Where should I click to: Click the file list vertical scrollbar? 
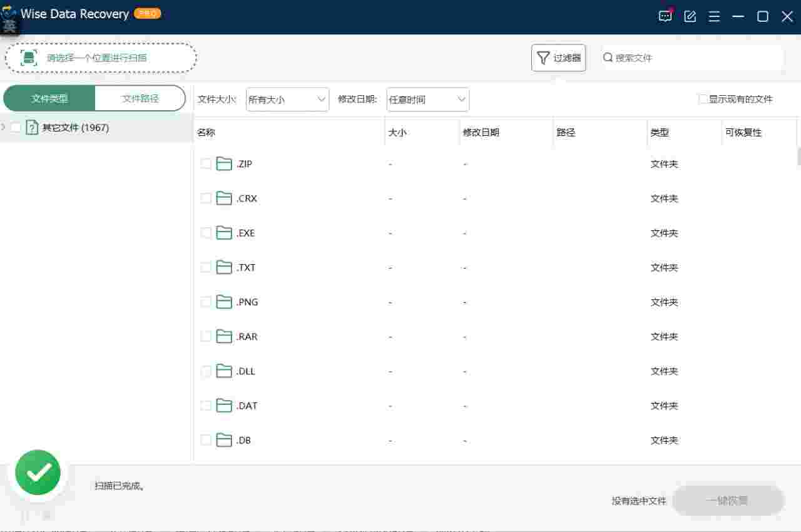[x=798, y=156]
